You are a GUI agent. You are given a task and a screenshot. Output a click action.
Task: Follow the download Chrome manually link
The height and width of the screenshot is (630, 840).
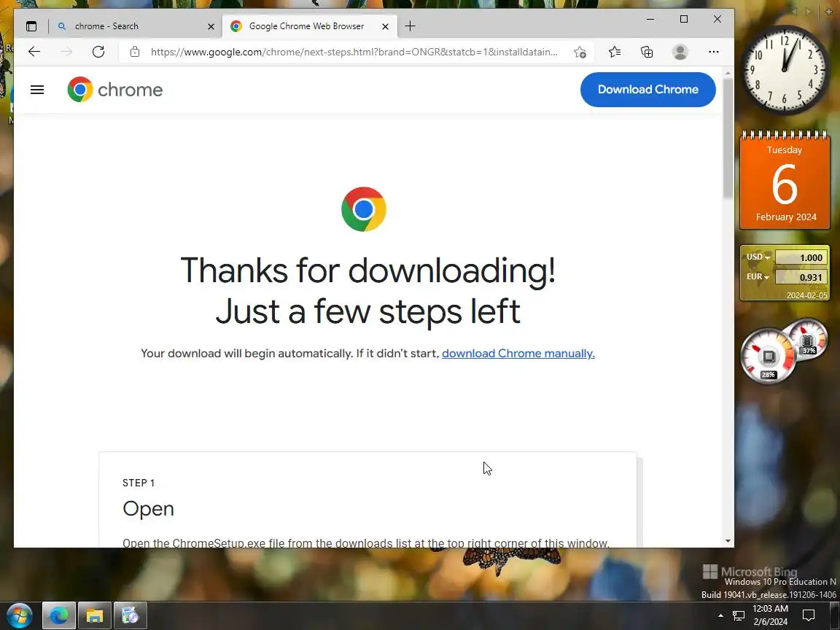coord(518,354)
